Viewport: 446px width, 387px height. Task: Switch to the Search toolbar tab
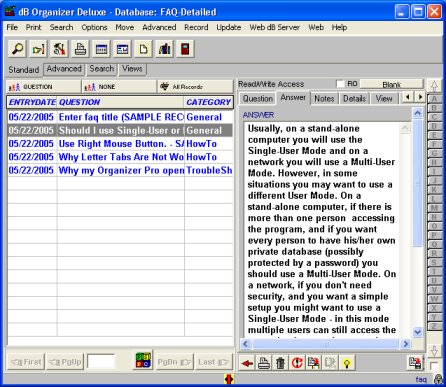tap(102, 69)
